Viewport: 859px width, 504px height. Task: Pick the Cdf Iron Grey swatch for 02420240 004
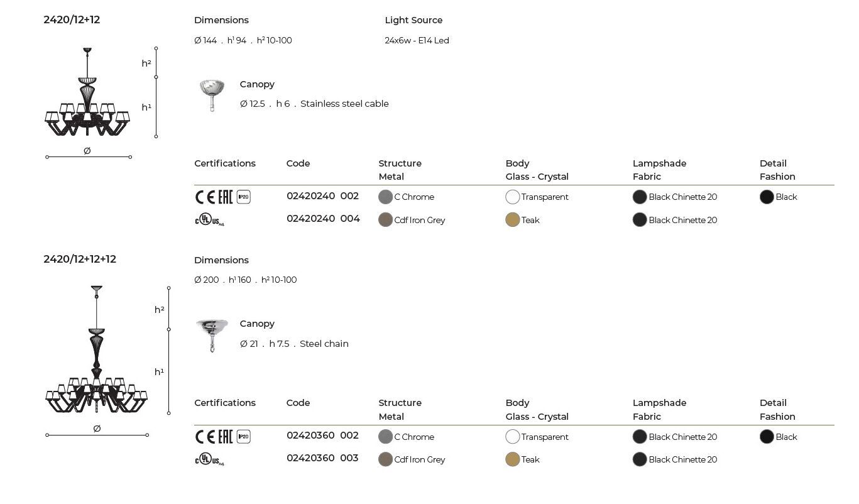pyautogui.click(x=386, y=220)
